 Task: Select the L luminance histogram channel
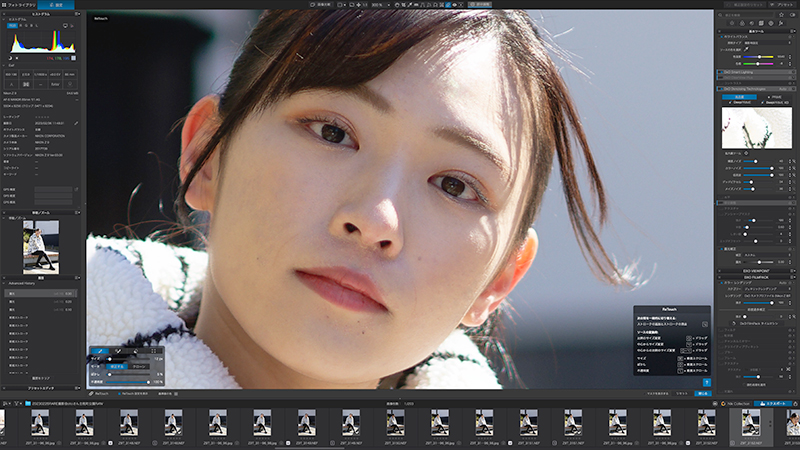tap(36, 26)
